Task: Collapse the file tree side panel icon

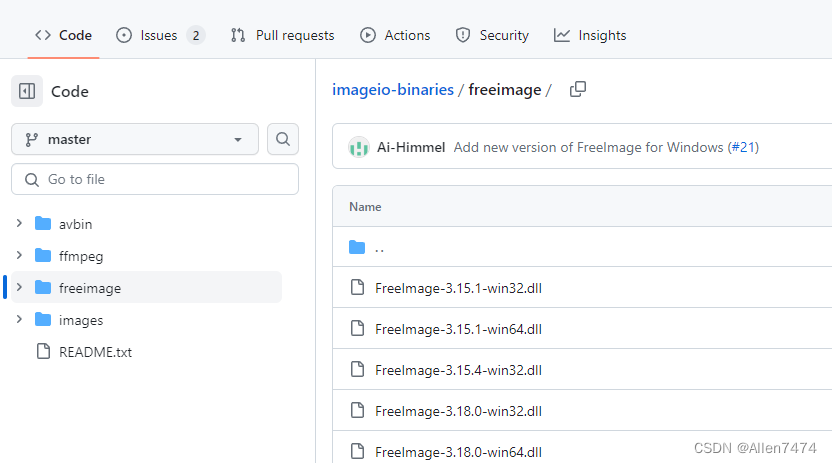Action: click(27, 91)
